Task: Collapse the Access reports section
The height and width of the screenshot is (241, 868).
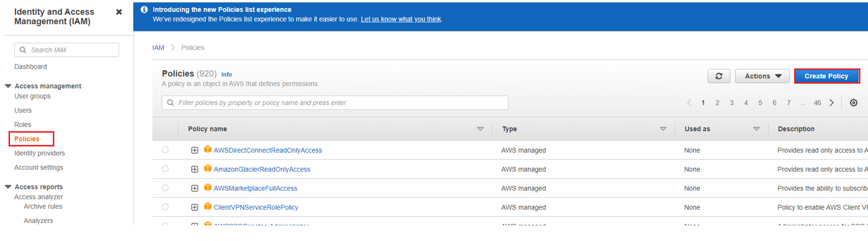Action: (x=8, y=187)
